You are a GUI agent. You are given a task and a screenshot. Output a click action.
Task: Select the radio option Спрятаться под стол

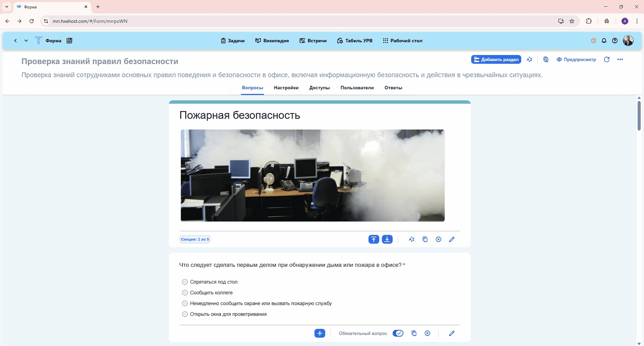(184, 282)
